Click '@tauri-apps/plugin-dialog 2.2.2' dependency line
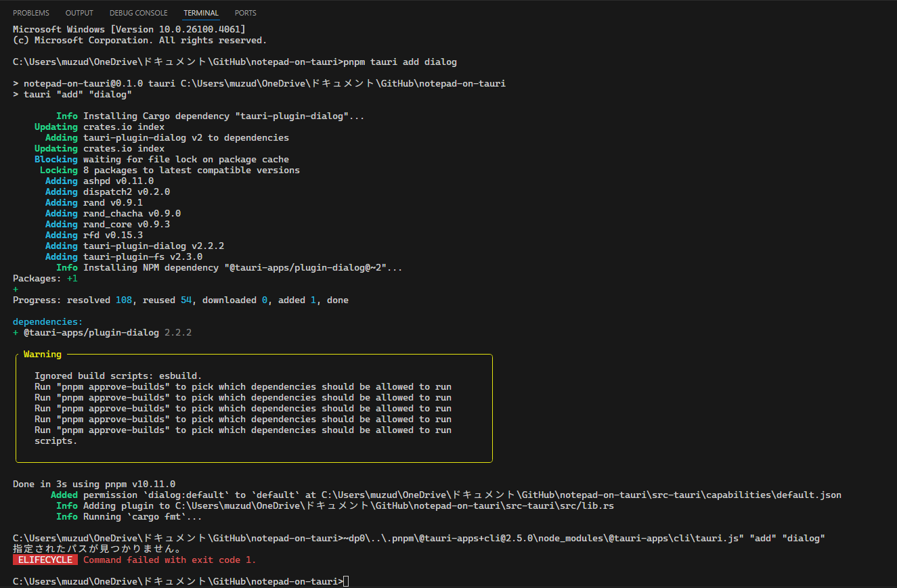Viewport: 897px width, 588px height. pos(102,333)
